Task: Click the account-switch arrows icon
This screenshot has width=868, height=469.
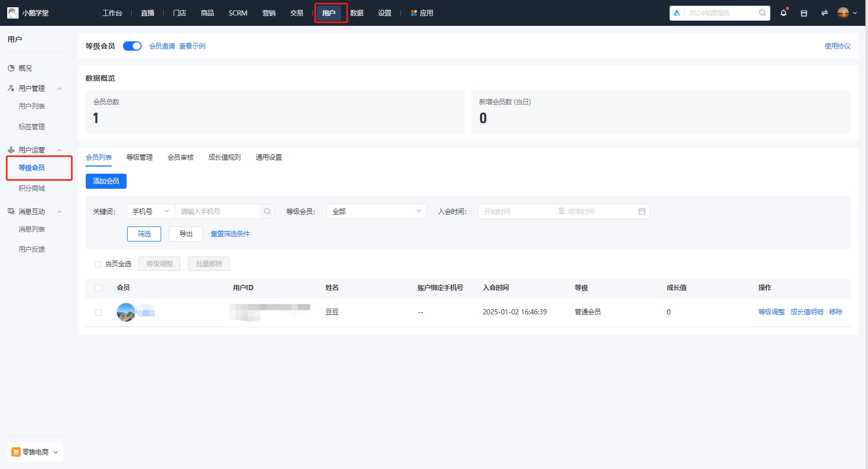Action: click(x=825, y=12)
